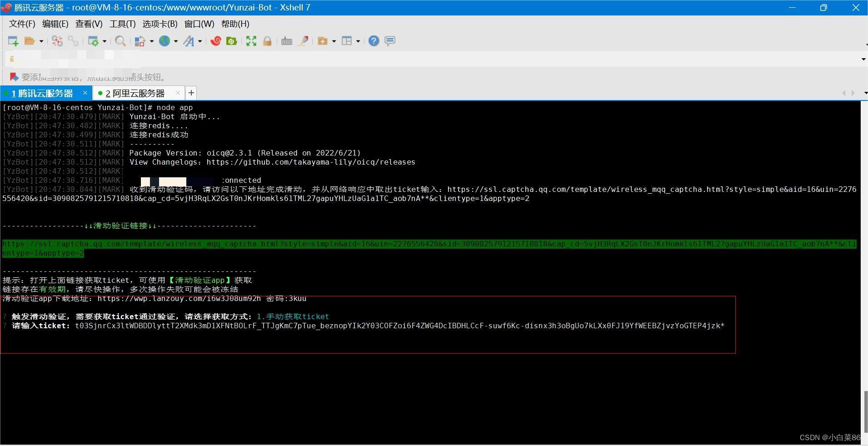Click the 【滑动验证app】 green text
The image size is (868, 446).
[200, 281]
